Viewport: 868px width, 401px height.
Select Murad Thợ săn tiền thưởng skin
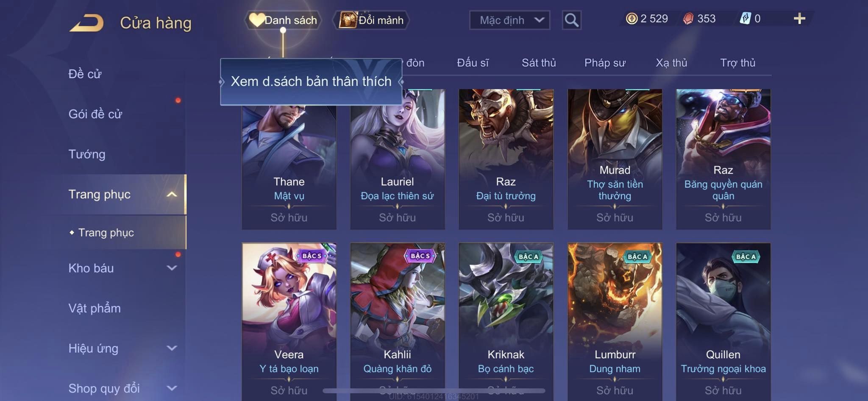click(615, 159)
